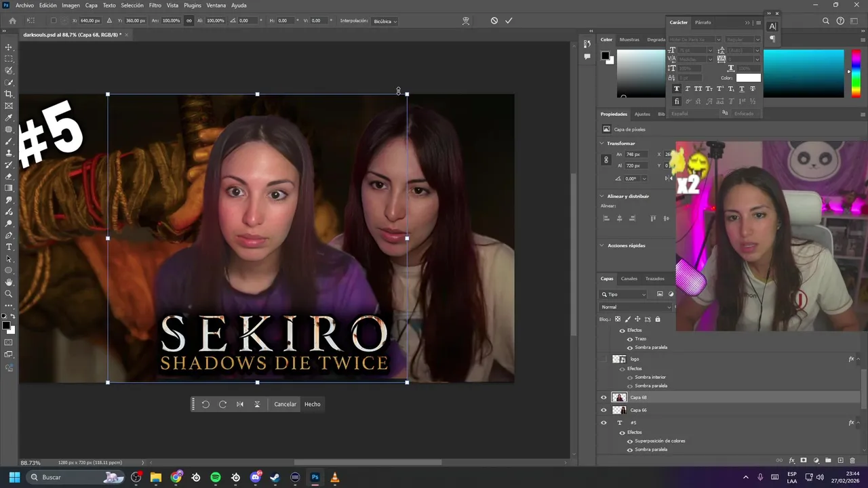Collapse effects of the #5 layer
Viewport: 868px width, 488px height.
pos(858,423)
